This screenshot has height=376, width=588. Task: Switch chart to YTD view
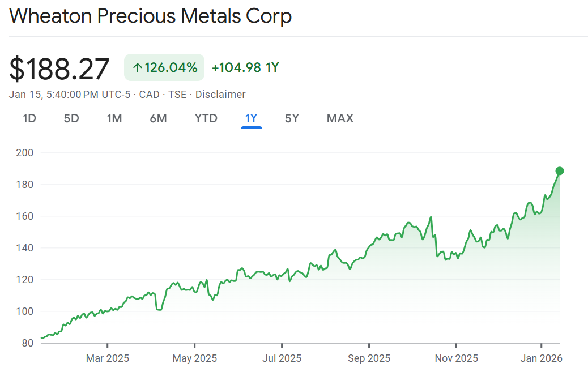click(206, 118)
